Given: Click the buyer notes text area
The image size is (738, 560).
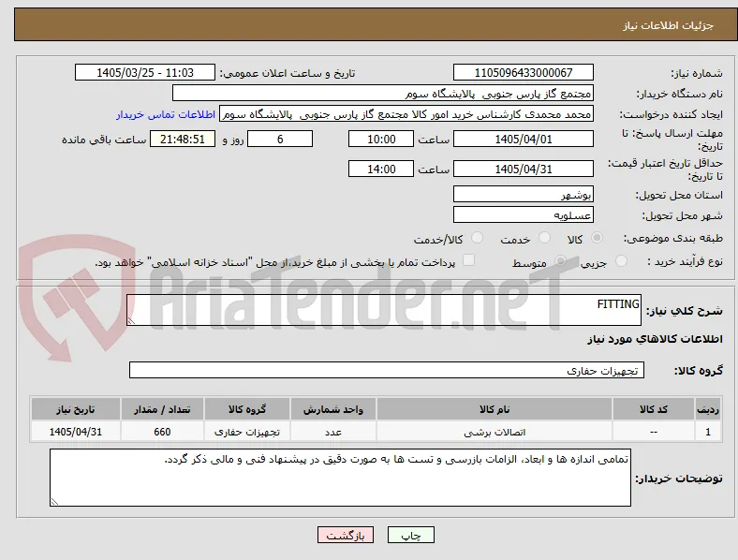Looking at the screenshot, I should coord(340,478).
